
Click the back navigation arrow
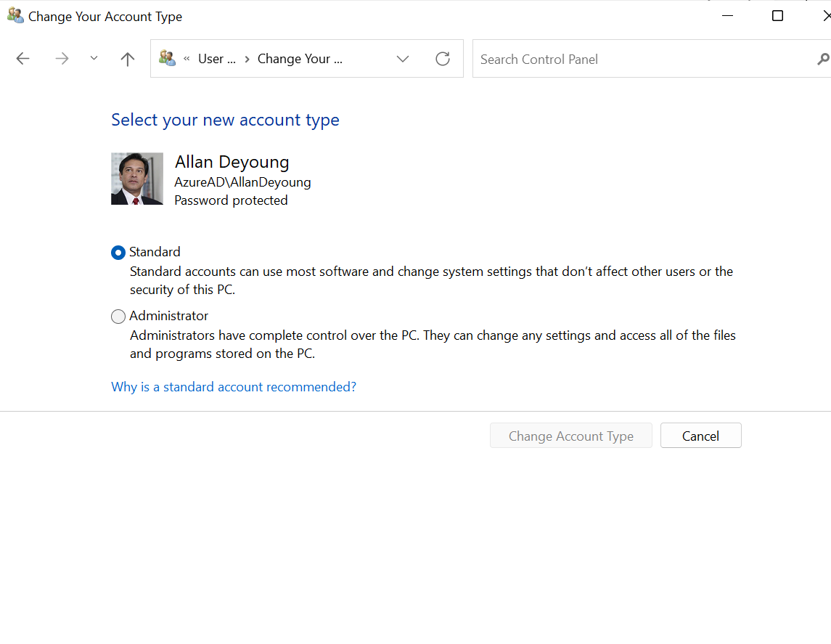tap(22, 59)
